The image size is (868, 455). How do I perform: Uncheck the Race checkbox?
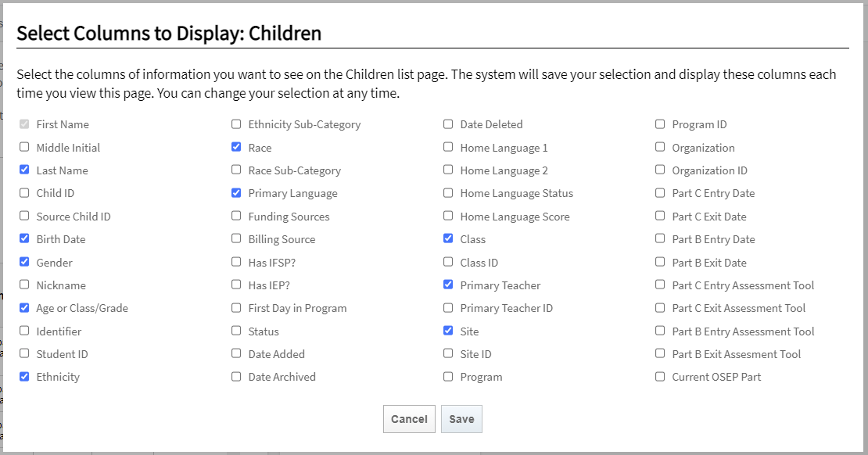pos(236,147)
